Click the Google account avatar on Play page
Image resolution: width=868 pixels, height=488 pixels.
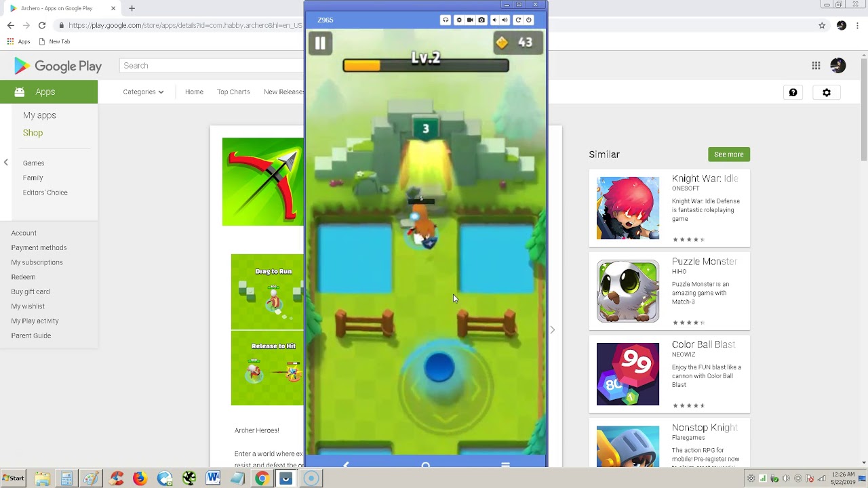tap(838, 66)
